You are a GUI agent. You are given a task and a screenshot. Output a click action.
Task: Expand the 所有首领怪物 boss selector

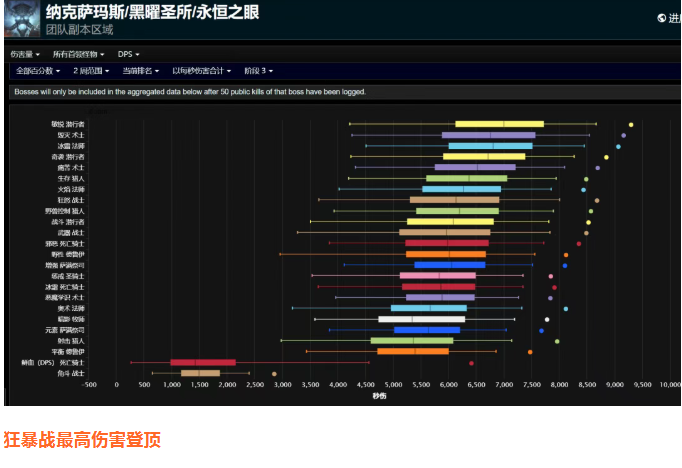pos(78,54)
